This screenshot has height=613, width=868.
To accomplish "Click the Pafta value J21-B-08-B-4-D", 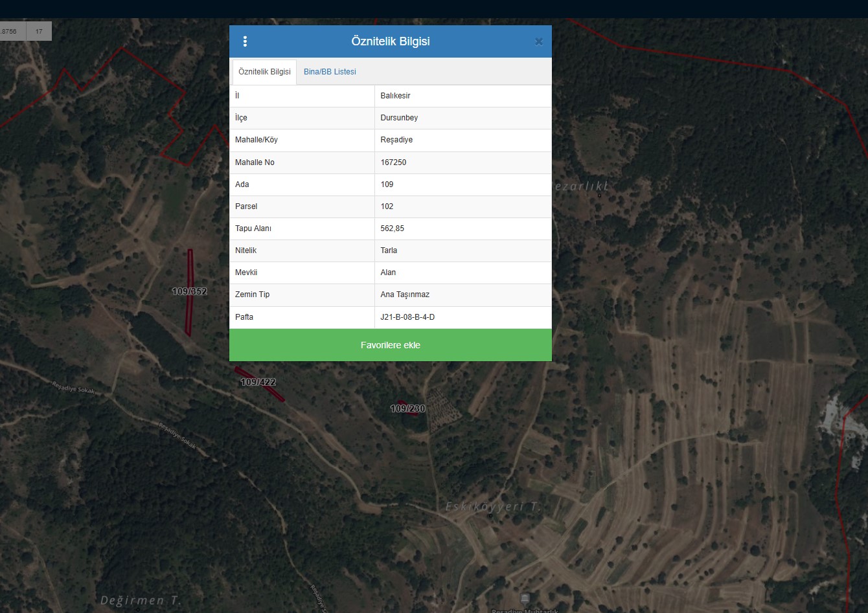I will pos(407,317).
